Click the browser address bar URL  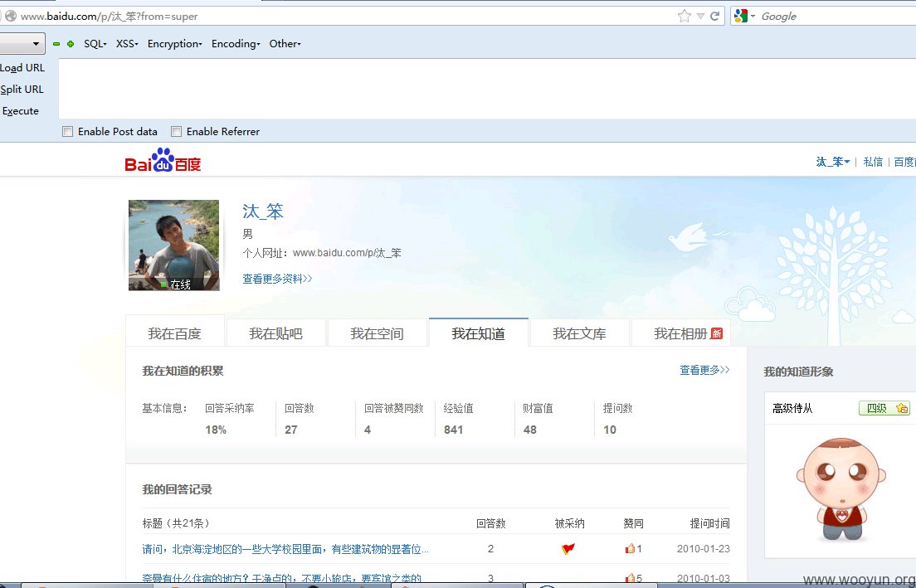pos(110,17)
